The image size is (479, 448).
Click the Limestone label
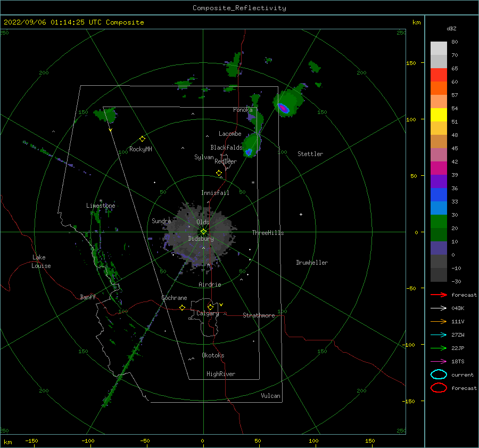coord(101,206)
